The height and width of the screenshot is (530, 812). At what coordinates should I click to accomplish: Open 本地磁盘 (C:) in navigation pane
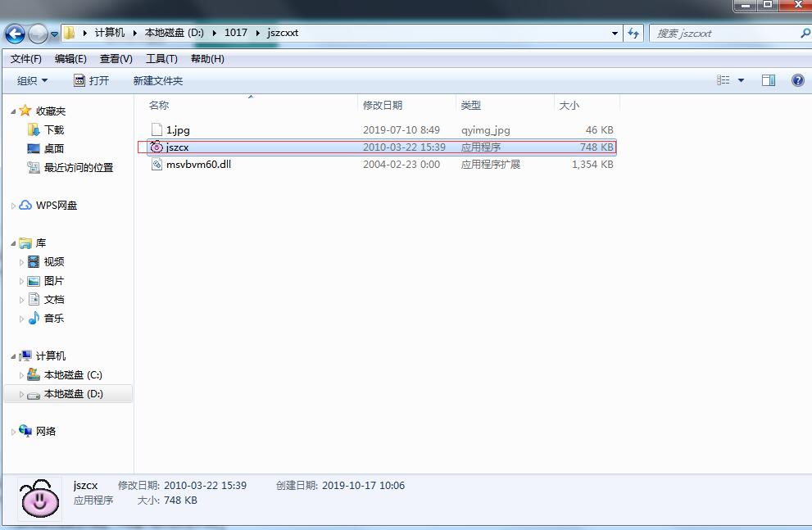point(73,374)
